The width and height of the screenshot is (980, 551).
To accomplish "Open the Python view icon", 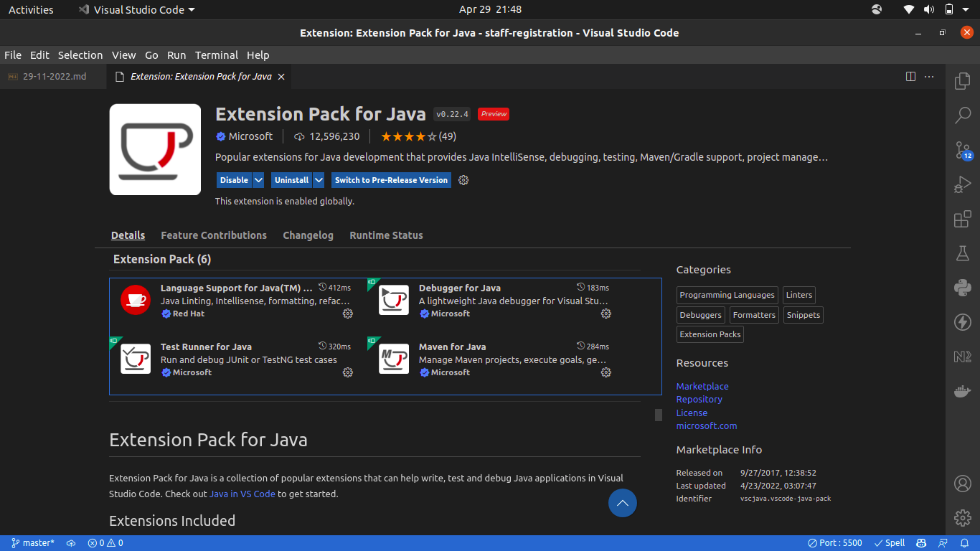I will 963,288.
